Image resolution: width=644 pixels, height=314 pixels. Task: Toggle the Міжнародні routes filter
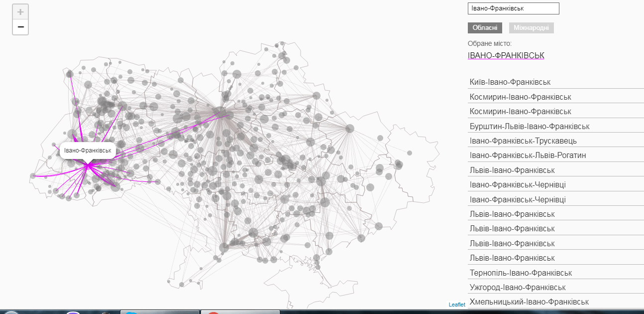pyautogui.click(x=531, y=28)
